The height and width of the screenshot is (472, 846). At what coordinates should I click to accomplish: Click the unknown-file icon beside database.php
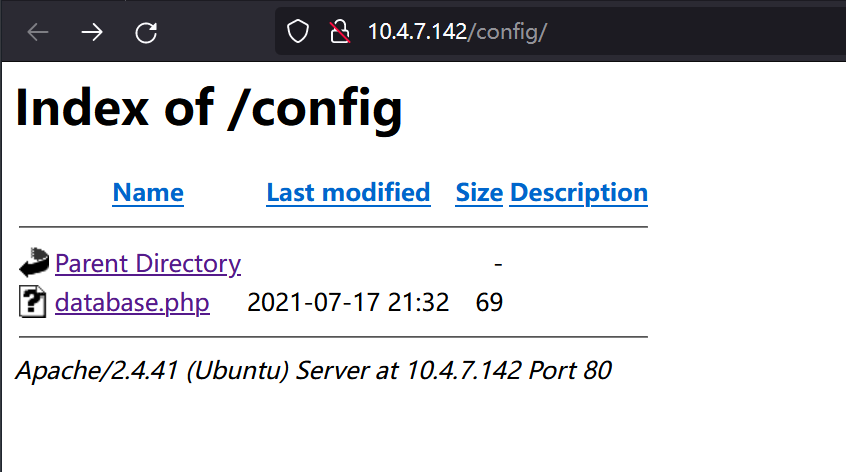32,302
